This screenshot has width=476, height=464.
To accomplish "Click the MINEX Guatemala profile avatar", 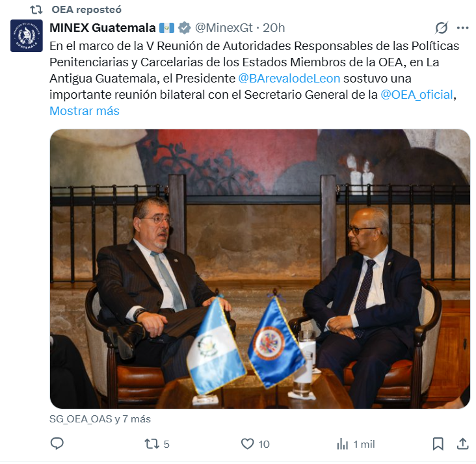I will point(27,36).
